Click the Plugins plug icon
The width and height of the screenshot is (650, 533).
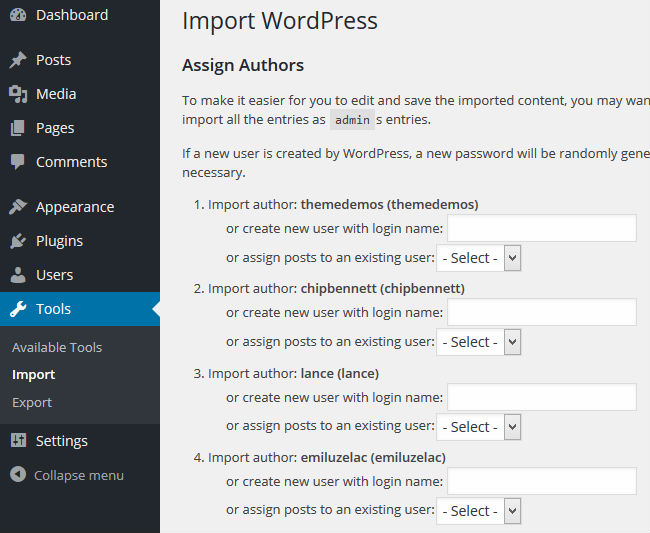pos(18,241)
